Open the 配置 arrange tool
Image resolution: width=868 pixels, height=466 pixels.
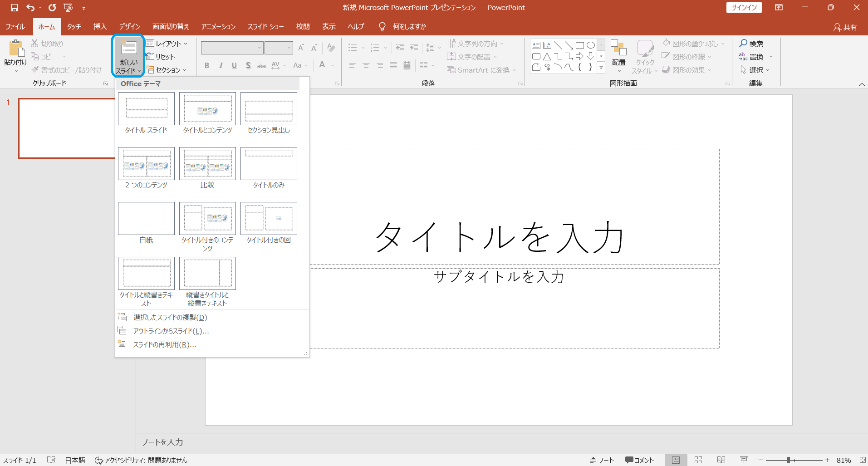click(x=618, y=57)
